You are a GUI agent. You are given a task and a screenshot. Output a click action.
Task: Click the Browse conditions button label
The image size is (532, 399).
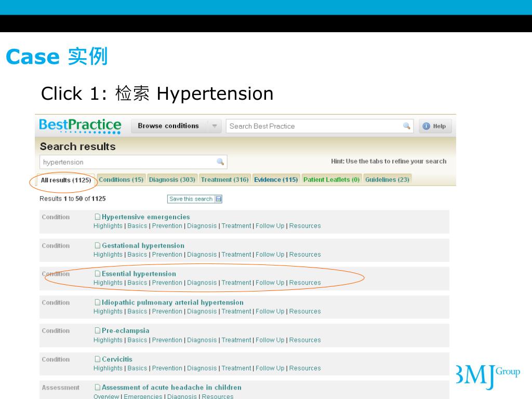coord(168,126)
